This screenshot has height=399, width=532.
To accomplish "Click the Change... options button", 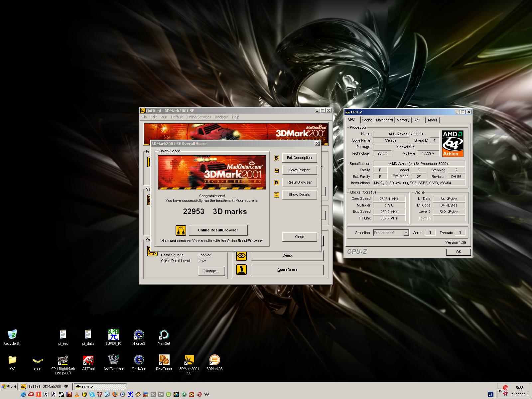I will (211, 271).
